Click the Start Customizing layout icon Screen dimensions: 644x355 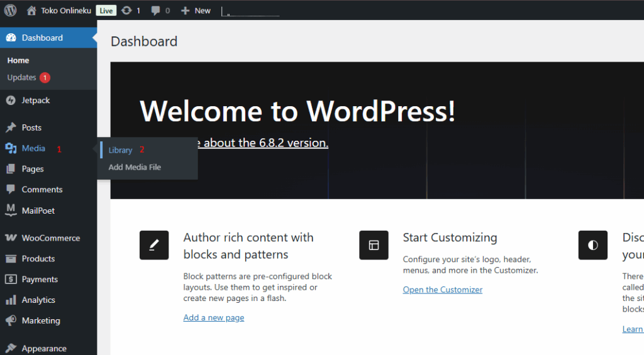(374, 245)
